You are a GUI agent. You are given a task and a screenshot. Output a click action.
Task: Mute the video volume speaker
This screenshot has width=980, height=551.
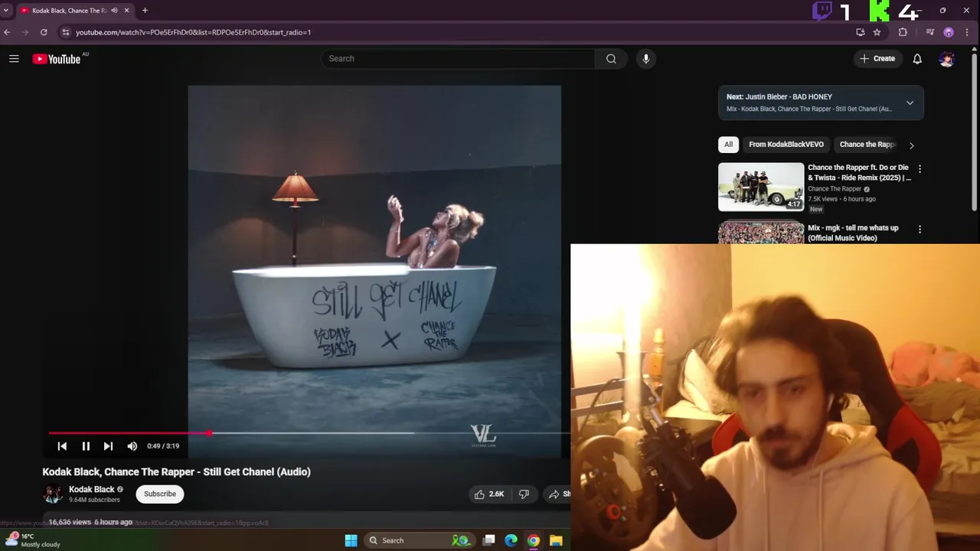(132, 446)
